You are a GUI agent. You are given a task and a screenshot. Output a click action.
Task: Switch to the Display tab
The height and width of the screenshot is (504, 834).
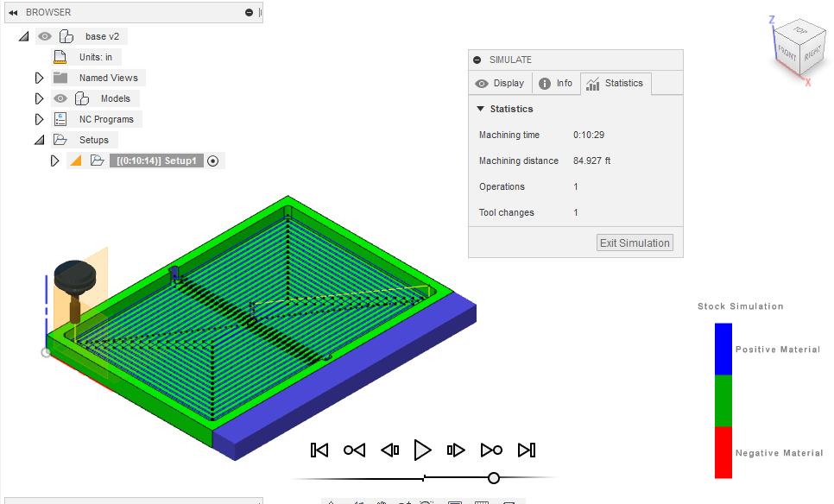500,83
